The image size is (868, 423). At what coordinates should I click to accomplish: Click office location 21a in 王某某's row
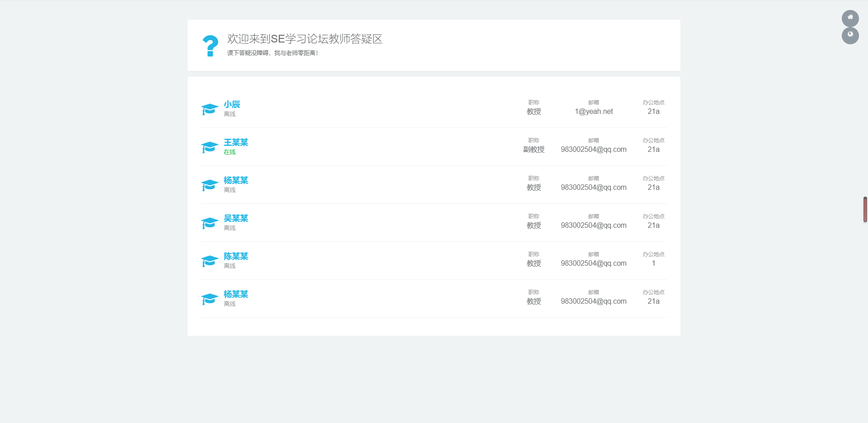653,150
